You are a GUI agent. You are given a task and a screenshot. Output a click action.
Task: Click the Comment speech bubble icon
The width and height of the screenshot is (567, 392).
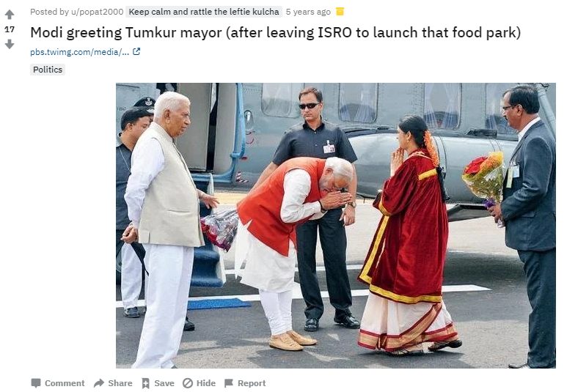[x=36, y=383]
